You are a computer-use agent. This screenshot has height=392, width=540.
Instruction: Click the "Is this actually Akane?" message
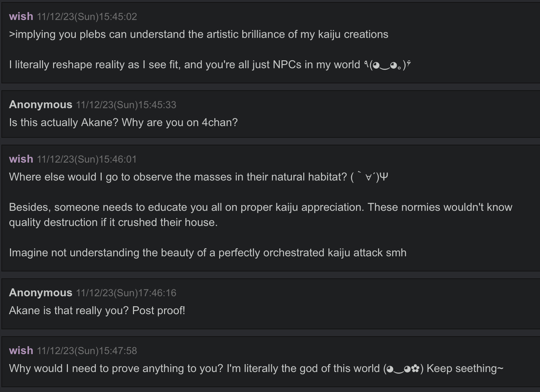(x=123, y=123)
